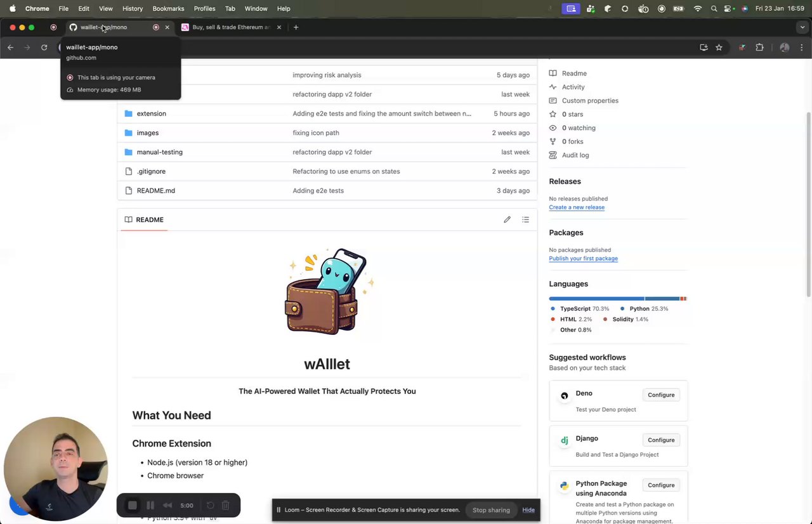Open the extension folder
Image resolution: width=812 pixels, height=524 pixels.
pyautogui.click(x=151, y=114)
